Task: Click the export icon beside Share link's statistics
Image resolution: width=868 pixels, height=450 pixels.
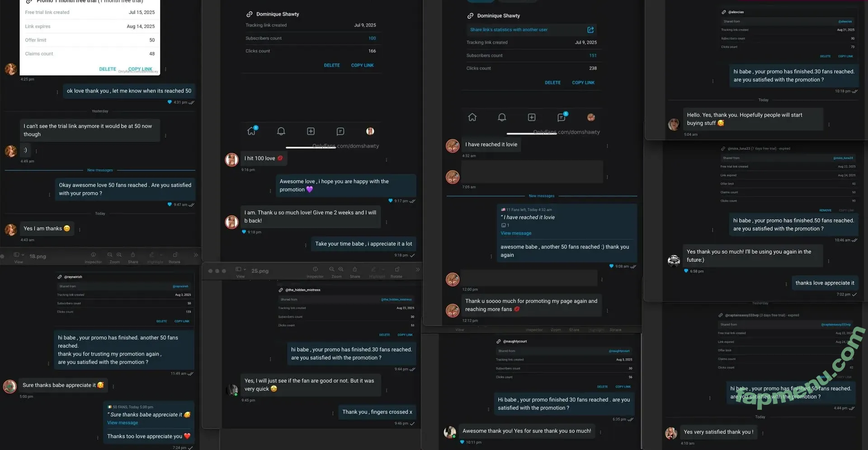Action: tap(590, 30)
